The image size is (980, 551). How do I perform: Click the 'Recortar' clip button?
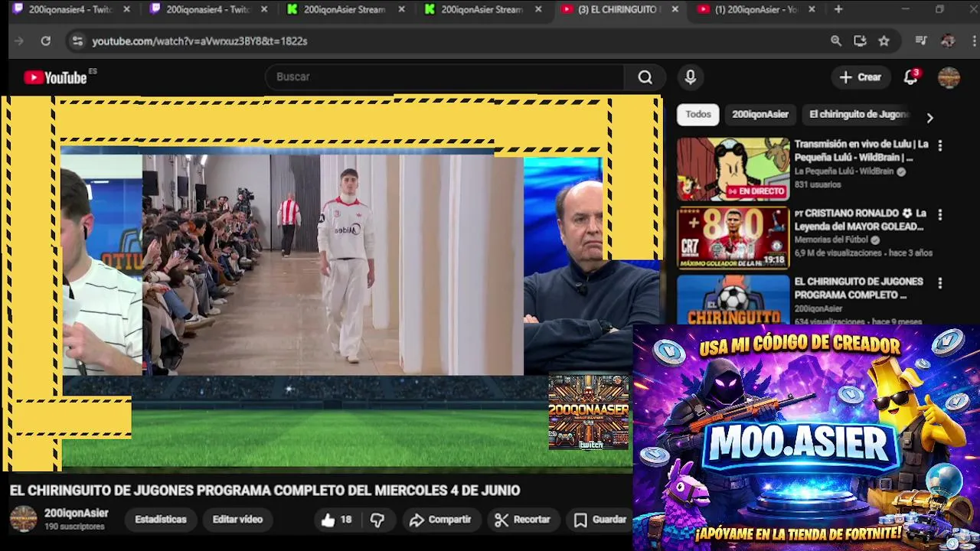click(523, 520)
